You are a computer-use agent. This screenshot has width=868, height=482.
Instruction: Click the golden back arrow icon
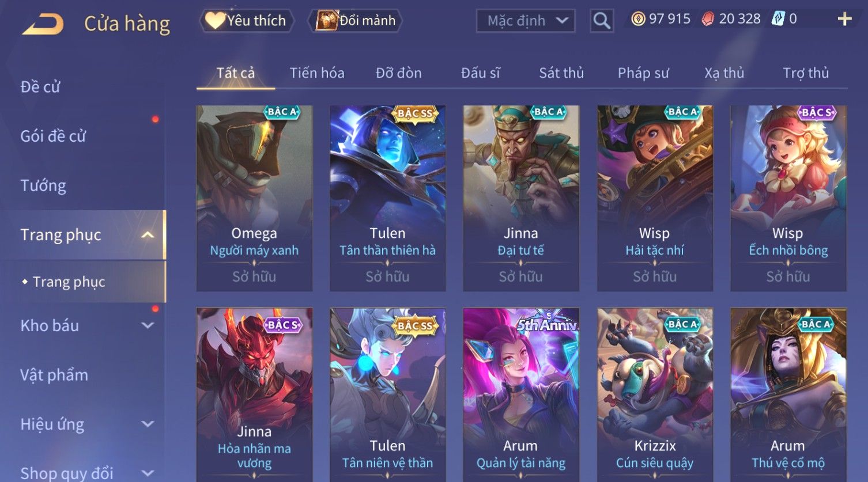43,24
